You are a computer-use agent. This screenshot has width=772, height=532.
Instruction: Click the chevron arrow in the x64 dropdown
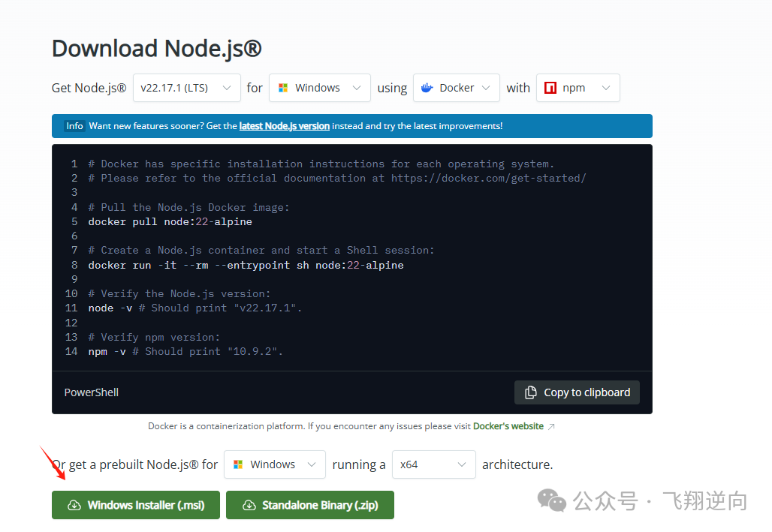tap(462, 464)
